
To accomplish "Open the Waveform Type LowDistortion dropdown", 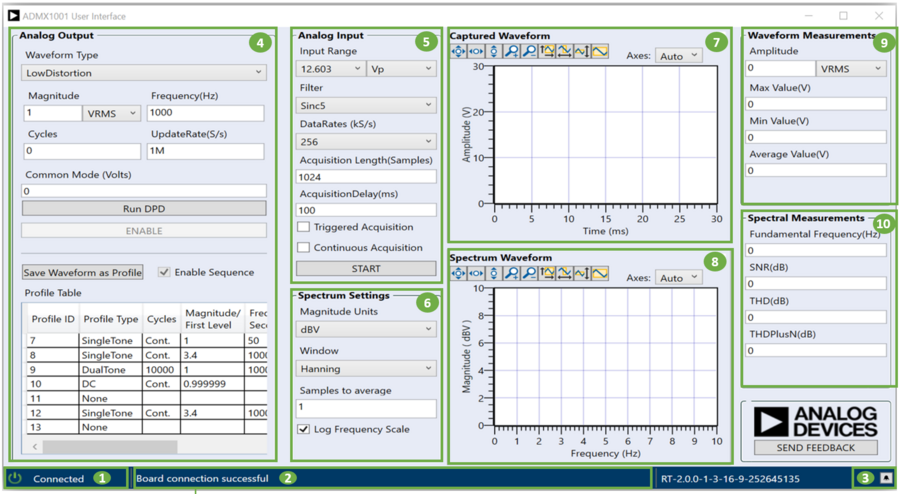I will [x=143, y=72].
